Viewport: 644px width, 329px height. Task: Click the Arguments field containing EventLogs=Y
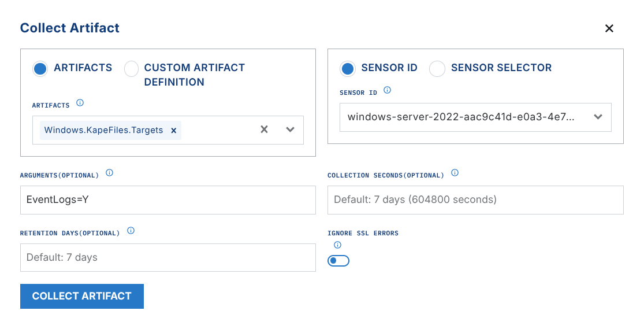167,200
